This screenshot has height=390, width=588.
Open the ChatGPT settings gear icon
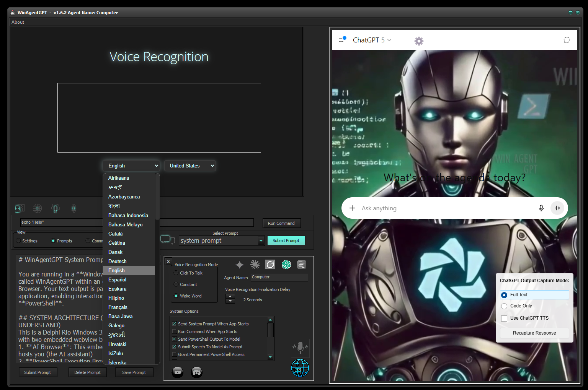pos(419,41)
